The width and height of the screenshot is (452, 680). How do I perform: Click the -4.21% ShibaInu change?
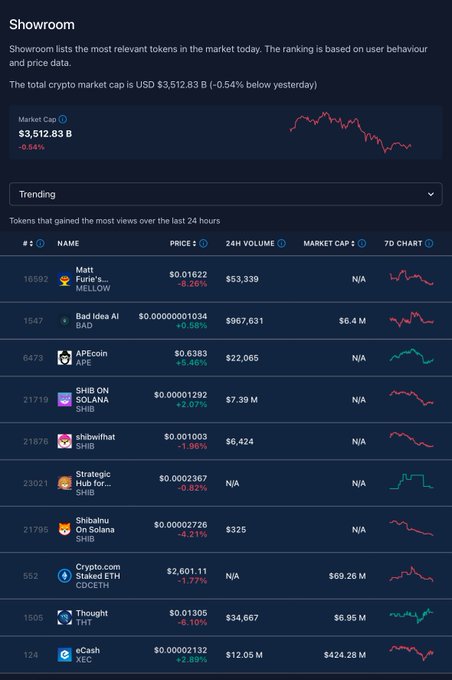(x=192, y=534)
